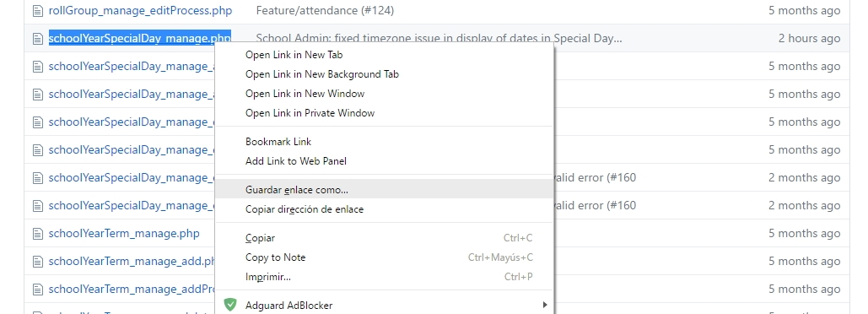Click file icon beside schoolYearTerm_manage.php
Screen dimensions: 868x314
[x=37, y=233]
